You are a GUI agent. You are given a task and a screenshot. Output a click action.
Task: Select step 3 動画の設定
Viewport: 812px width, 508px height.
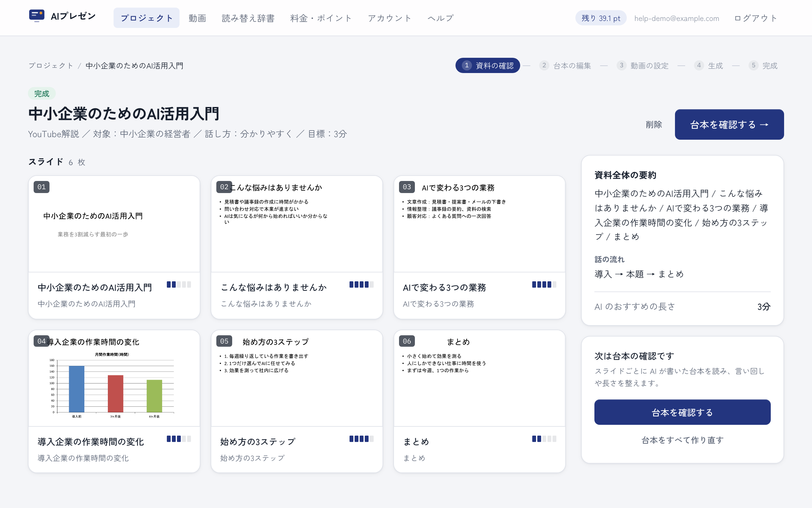643,65
